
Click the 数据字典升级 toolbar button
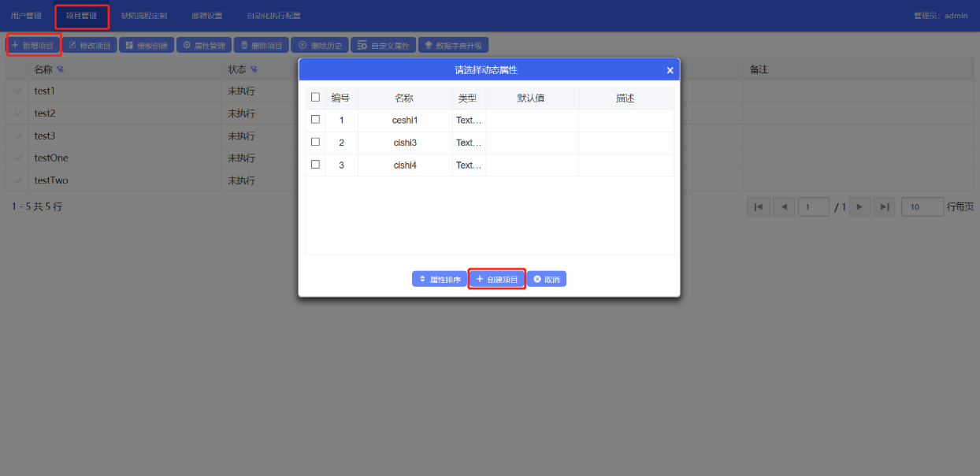(454, 46)
